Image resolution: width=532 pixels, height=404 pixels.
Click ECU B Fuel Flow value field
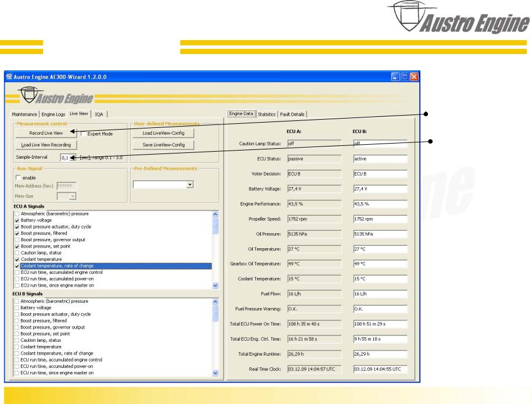(x=380, y=294)
